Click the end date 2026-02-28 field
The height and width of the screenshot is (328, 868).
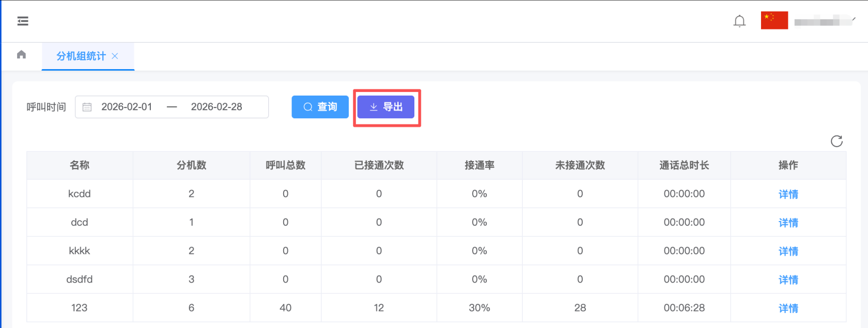(x=216, y=107)
